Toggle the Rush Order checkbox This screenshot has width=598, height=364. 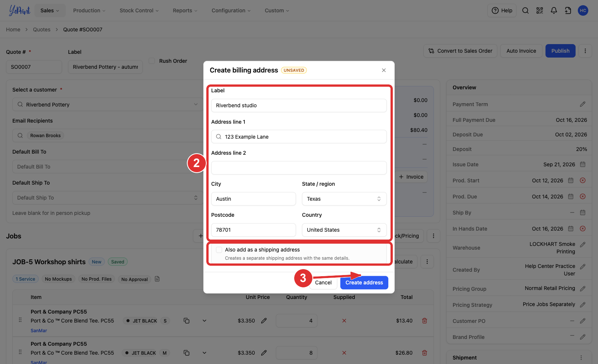click(152, 61)
